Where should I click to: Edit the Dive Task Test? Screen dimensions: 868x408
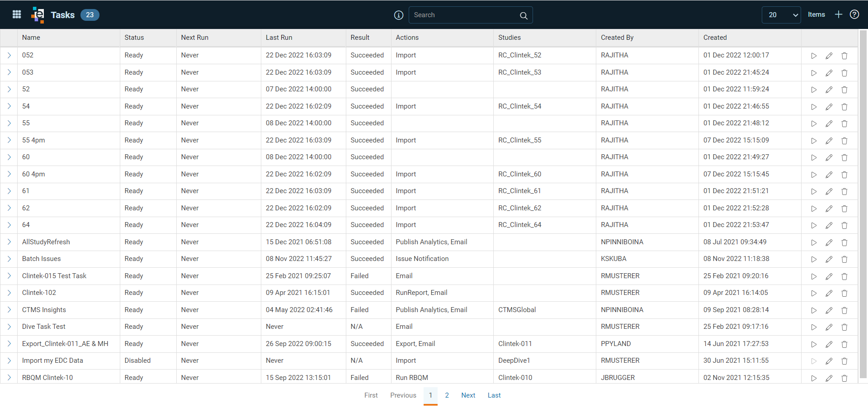tap(829, 327)
